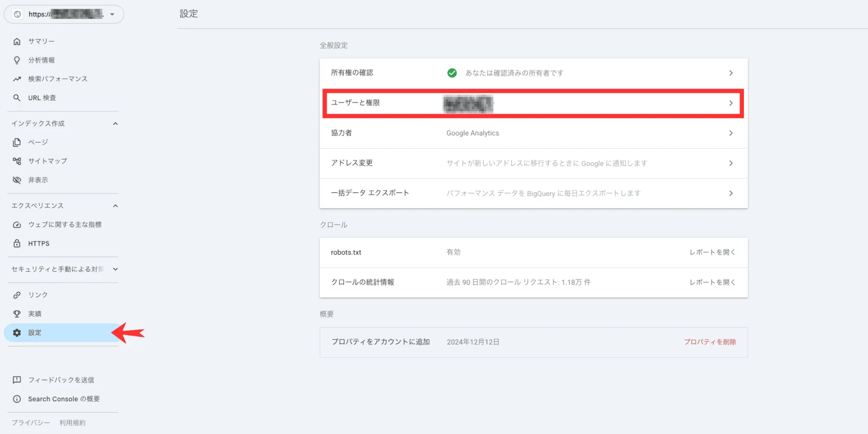Click the 2024年12月12日 date value
The image size is (868, 434).
tap(473, 342)
